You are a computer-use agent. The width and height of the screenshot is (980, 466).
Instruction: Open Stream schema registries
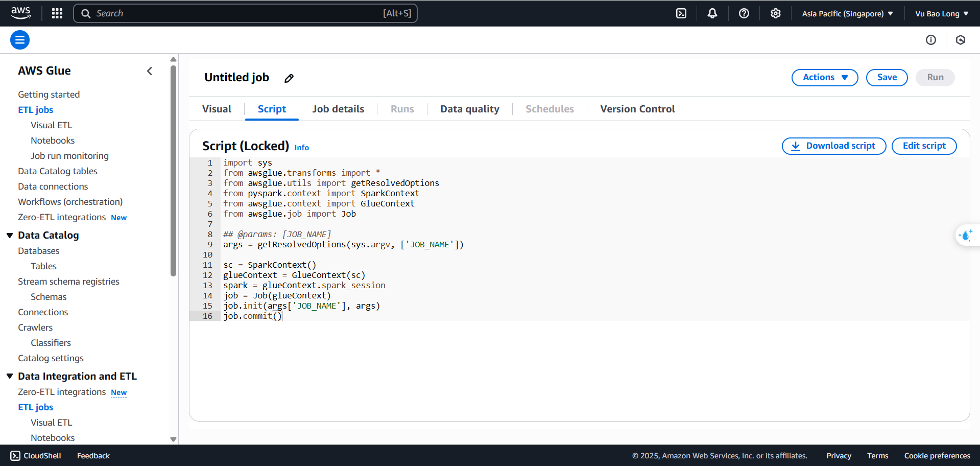tap(68, 282)
